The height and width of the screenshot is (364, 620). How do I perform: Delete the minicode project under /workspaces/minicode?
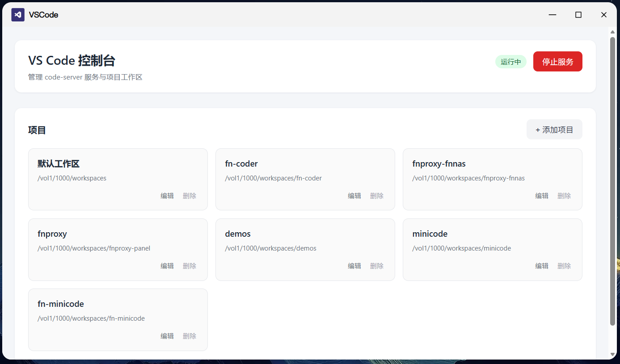564,266
